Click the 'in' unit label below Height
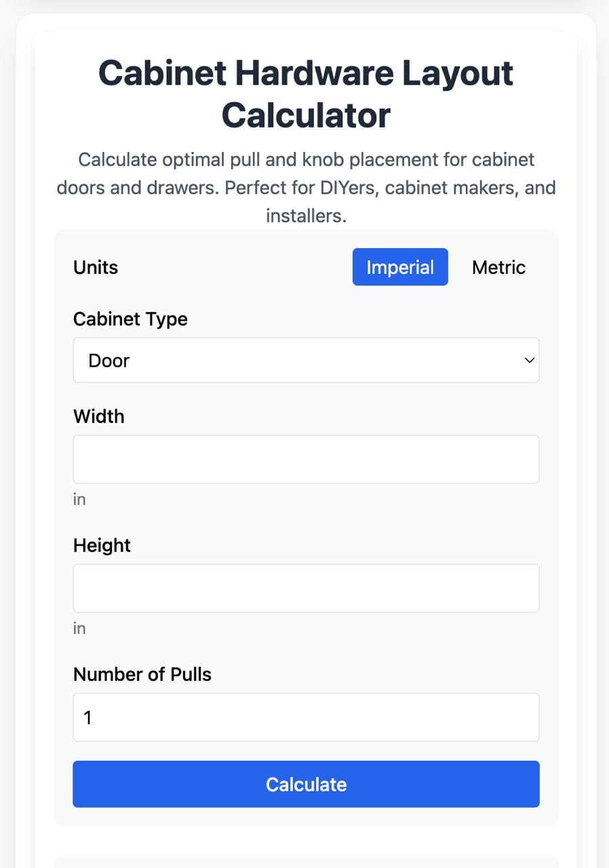The height and width of the screenshot is (868, 609). coord(79,628)
